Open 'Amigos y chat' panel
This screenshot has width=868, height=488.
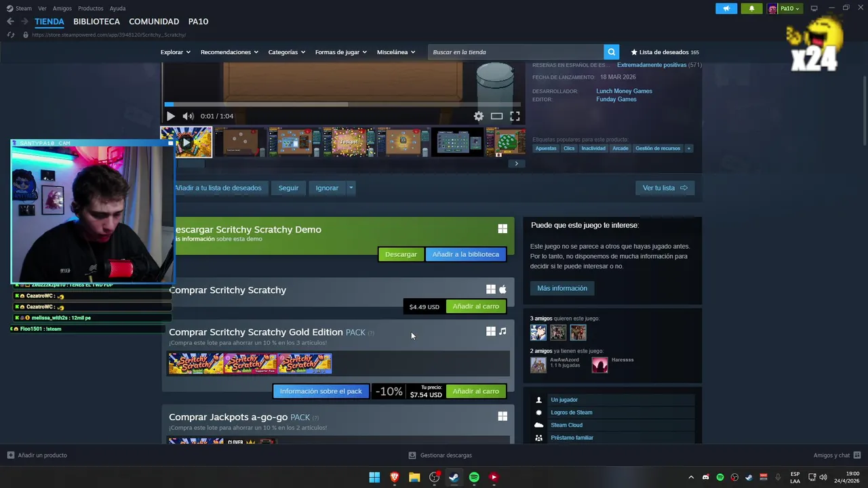(x=837, y=455)
